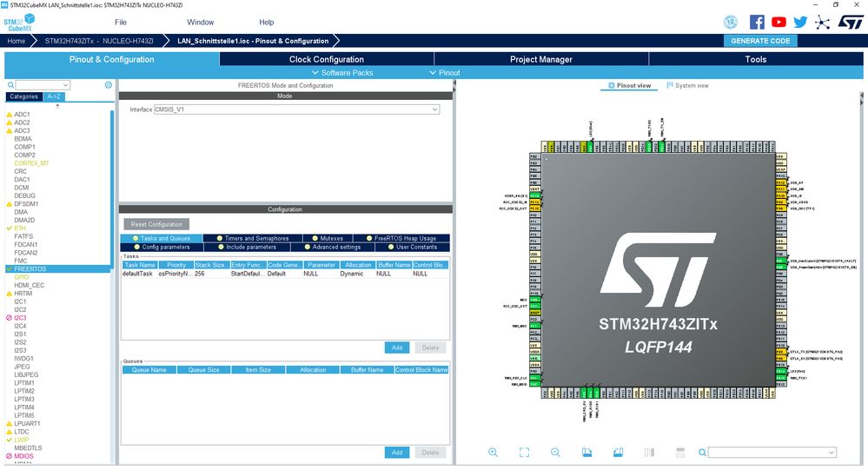Select FREERTOS in peripheral list
Screen dimensions: 868x470
30,268
